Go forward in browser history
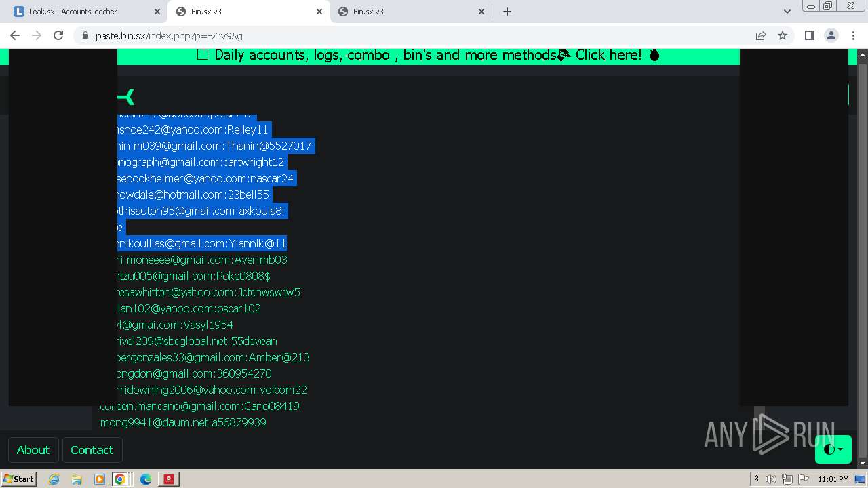This screenshot has height=488, width=868. click(37, 35)
